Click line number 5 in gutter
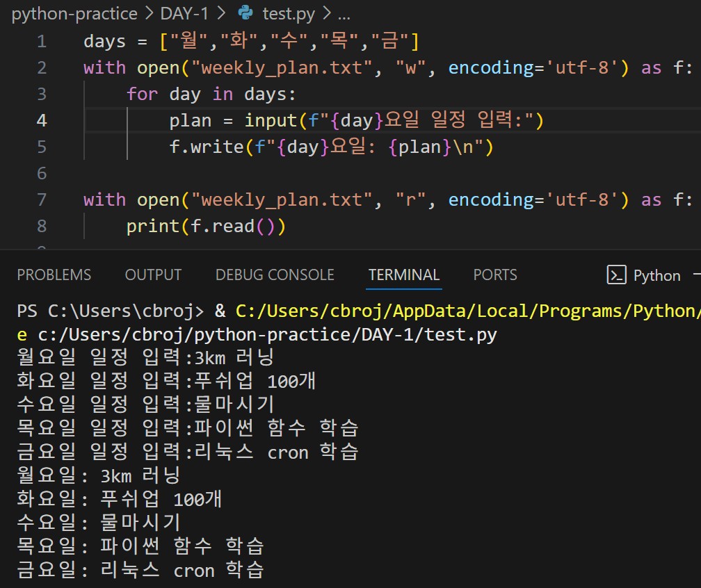Screen dimensions: 701x588 coord(42,147)
